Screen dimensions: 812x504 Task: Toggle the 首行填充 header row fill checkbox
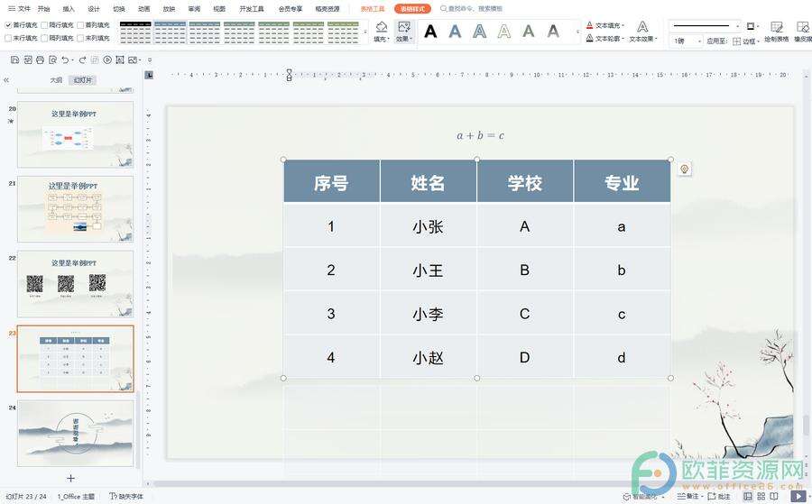pos(8,25)
